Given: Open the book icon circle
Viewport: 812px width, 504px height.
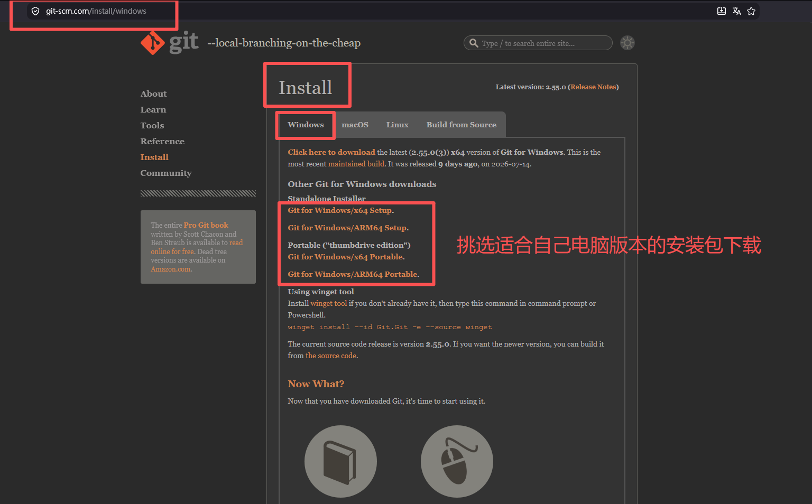Looking at the screenshot, I should [340, 461].
